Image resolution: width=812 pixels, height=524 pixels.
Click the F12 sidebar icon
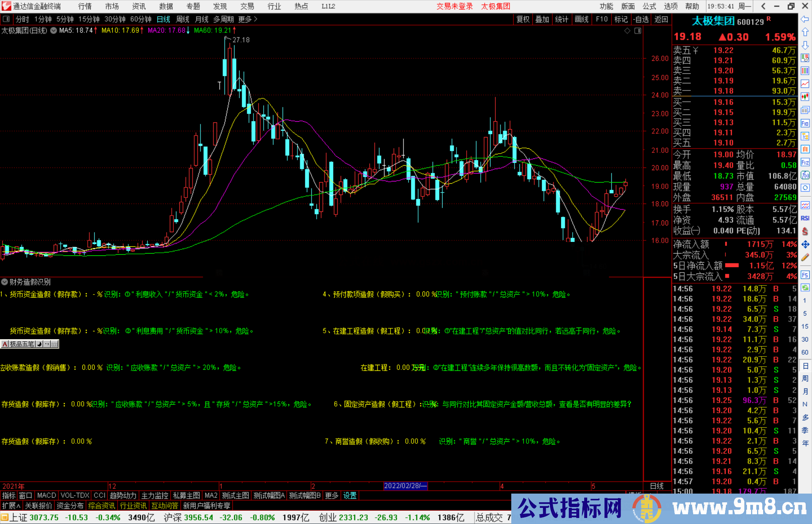tap(805, 162)
